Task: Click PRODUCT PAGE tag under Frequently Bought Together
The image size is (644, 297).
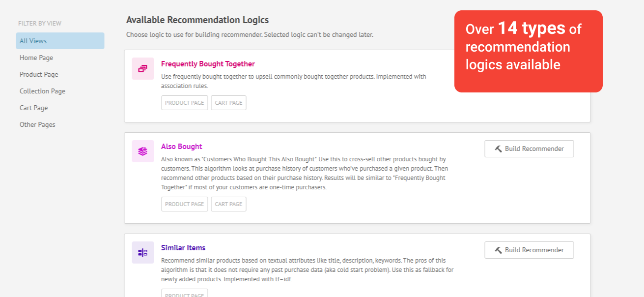Action: 185,103
